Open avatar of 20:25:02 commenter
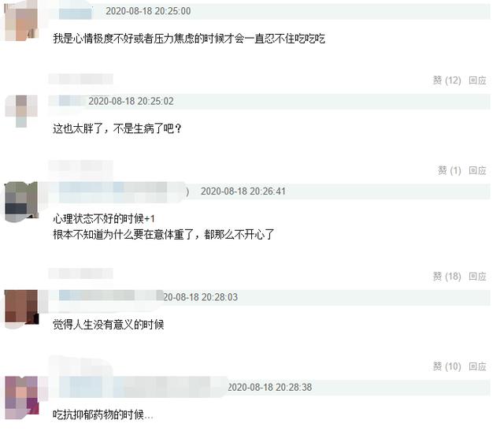The height and width of the screenshot is (431, 504). (21, 111)
